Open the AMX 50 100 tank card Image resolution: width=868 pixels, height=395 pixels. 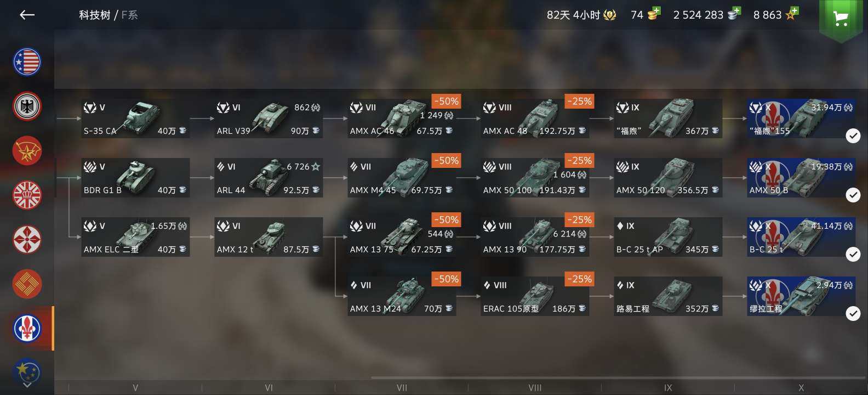tap(535, 178)
